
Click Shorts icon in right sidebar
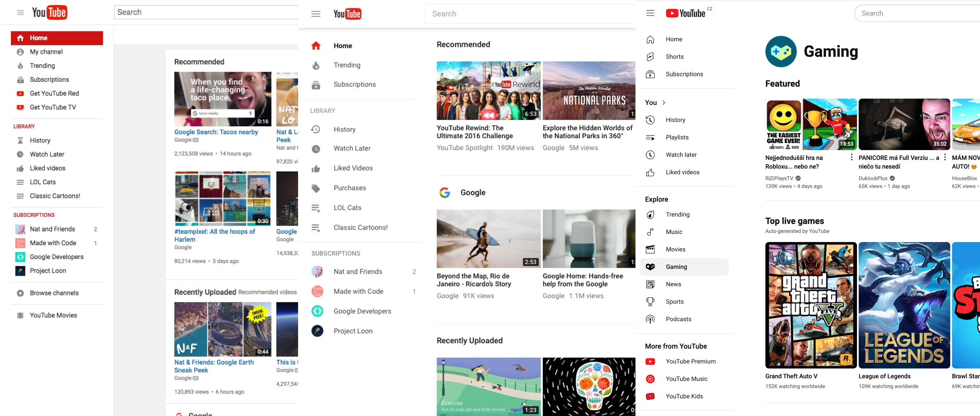point(650,57)
